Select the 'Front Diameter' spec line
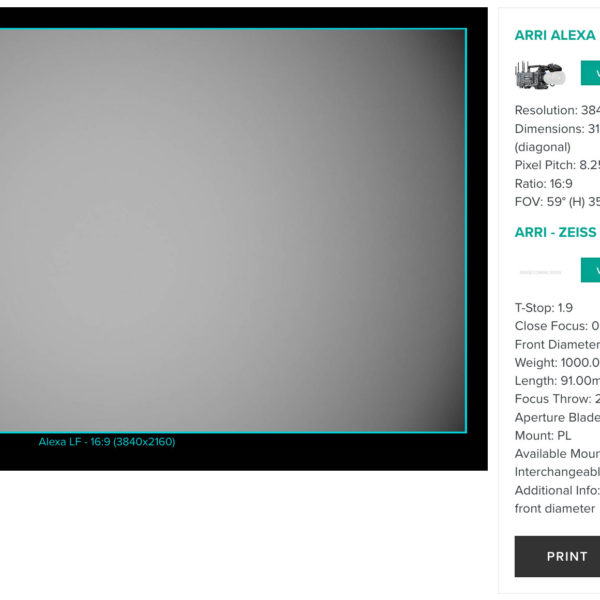Image resolution: width=600 pixels, height=600 pixels. pyautogui.click(x=557, y=344)
